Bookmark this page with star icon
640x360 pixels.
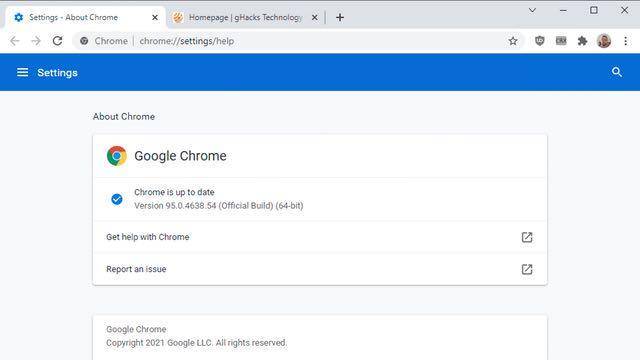click(513, 41)
